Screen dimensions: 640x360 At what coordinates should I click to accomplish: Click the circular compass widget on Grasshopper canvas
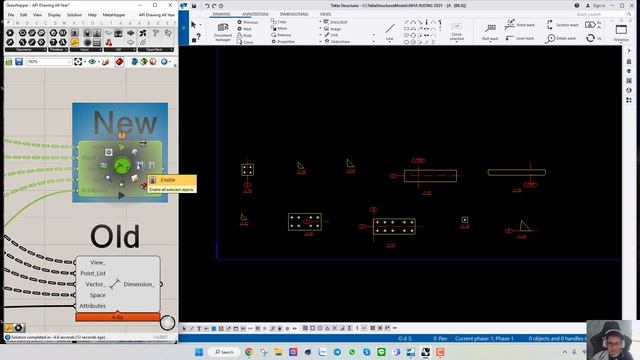(x=167, y=323)
